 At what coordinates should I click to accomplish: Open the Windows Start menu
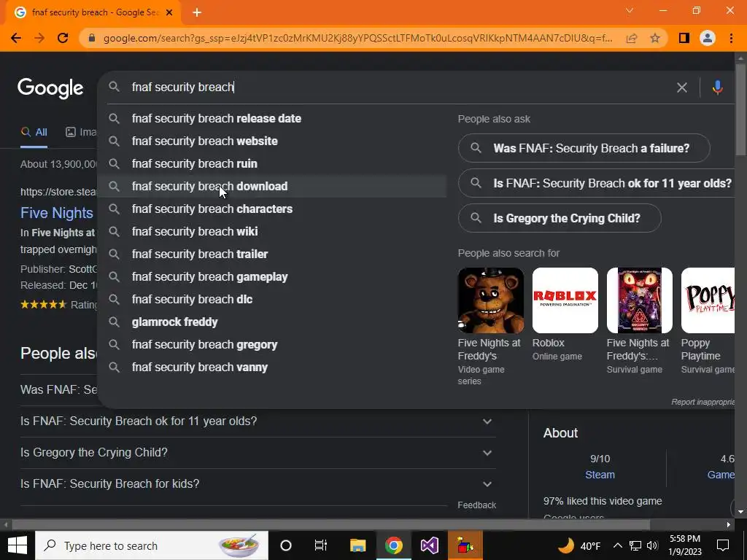point(18,545)
